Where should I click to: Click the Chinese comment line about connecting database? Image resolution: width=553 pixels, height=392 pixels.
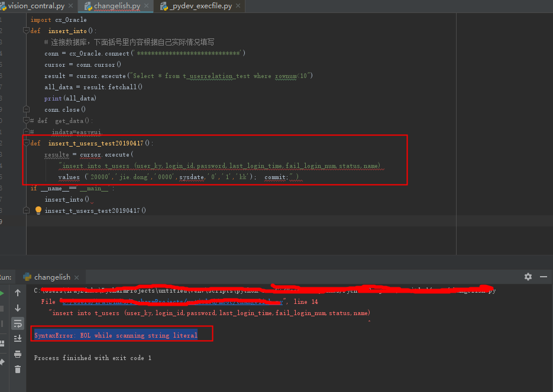pyautogui.click(x=129, y=42)
